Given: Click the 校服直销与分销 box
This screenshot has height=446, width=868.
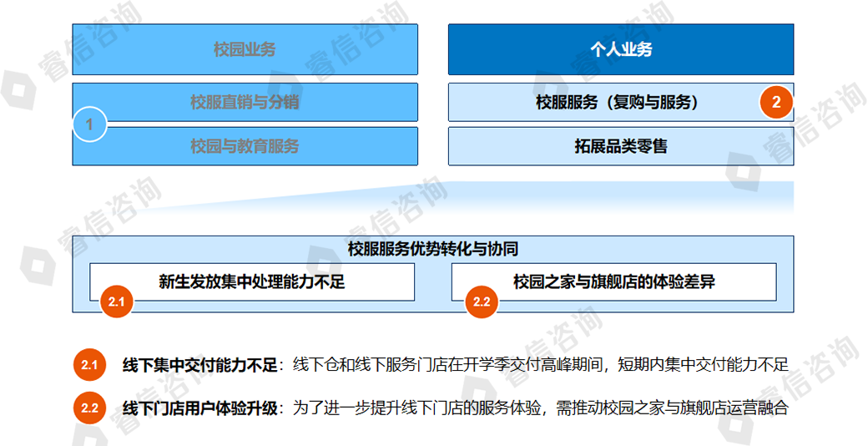Looking at the screenshot, I should pos(245,103).
